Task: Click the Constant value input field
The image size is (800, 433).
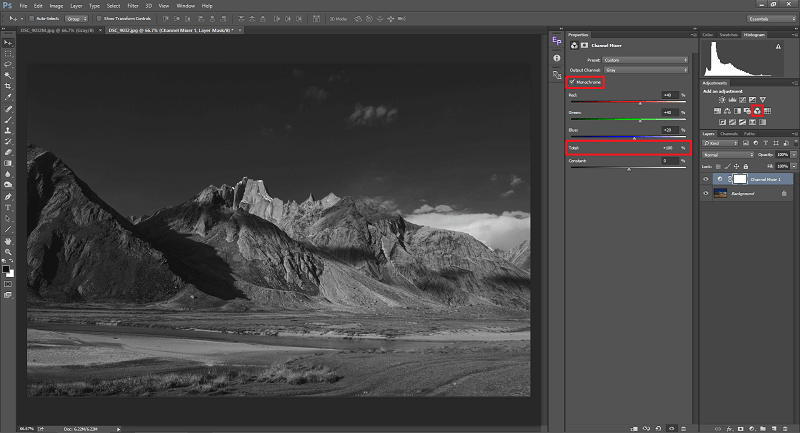Action: tap(668, 160)
